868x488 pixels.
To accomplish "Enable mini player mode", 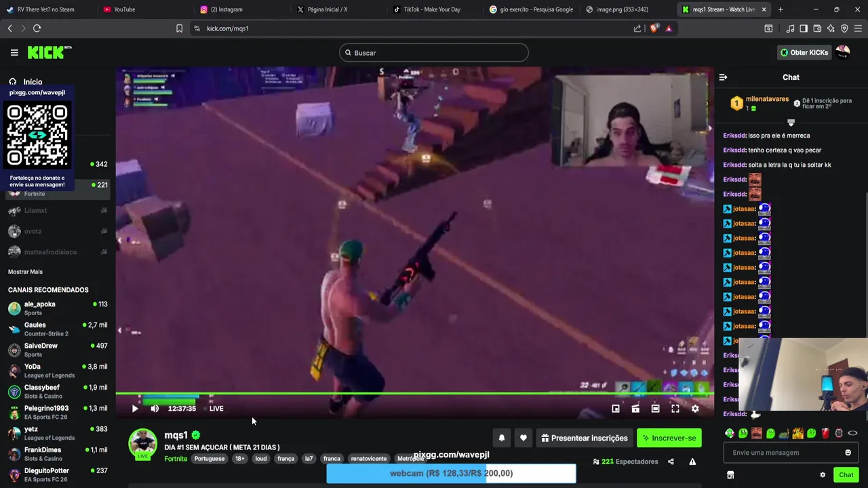I will pos(616,409).
